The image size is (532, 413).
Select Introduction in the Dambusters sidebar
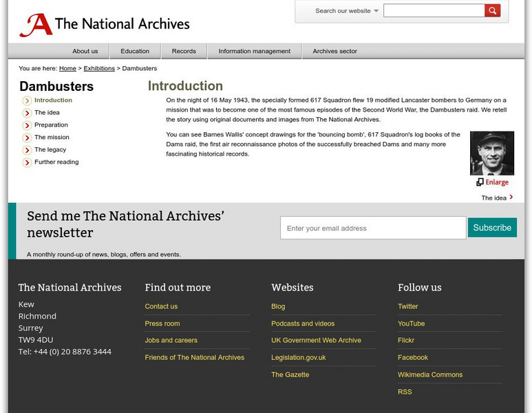53,100
